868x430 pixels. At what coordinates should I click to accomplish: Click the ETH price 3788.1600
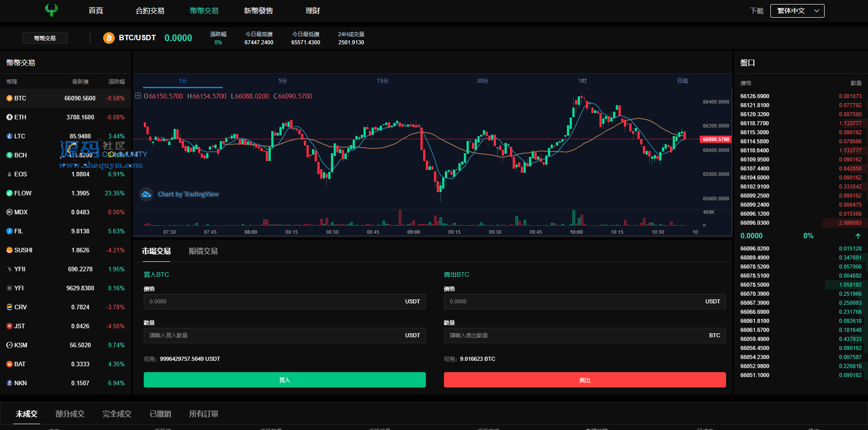[80, 117]
